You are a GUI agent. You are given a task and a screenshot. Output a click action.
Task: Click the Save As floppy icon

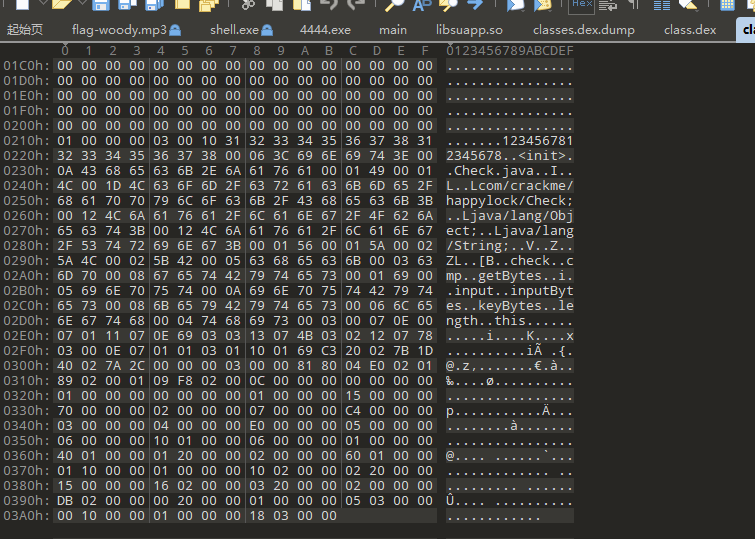(x=128, y=4)
